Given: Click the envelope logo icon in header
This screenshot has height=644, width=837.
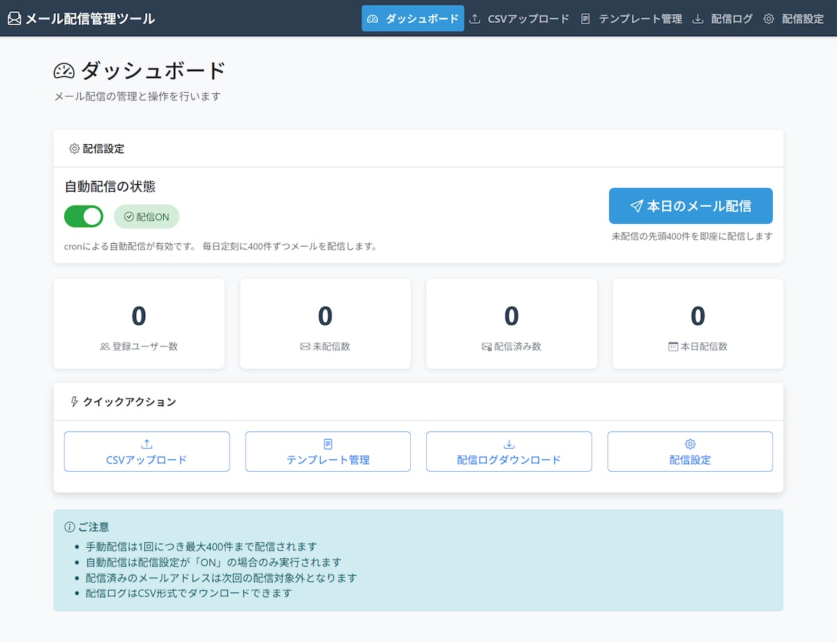Looking at the screenshot, I should click(x=15, y=19).
